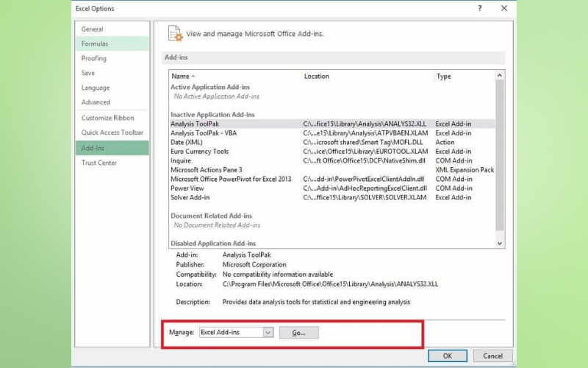Click the SOLVER.XLAM location cell
Screen dimensions: 588x368
[365, 197]
